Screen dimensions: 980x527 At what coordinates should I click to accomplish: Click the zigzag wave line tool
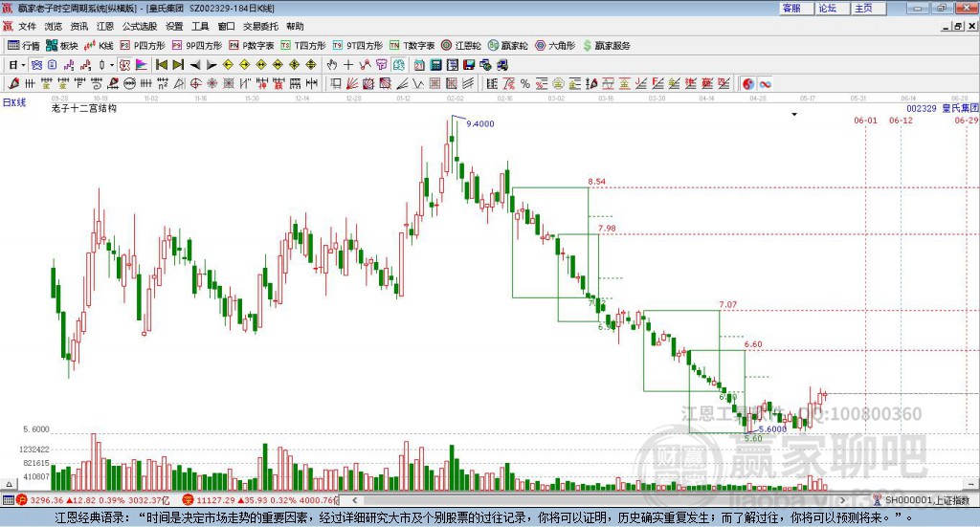click(x=418, y=83)
